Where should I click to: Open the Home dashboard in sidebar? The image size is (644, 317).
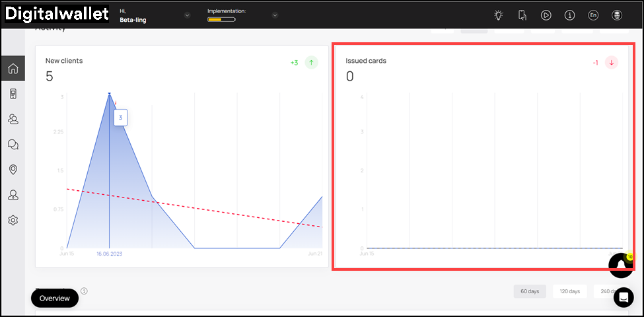point(13,69)
